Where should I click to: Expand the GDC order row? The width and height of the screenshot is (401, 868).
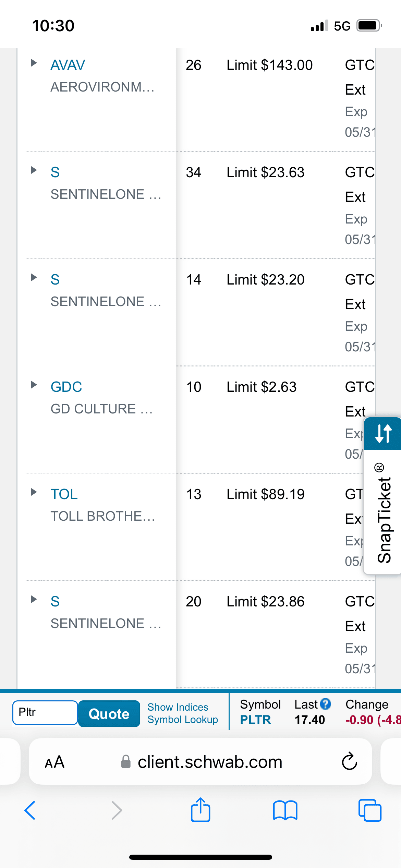34,385
